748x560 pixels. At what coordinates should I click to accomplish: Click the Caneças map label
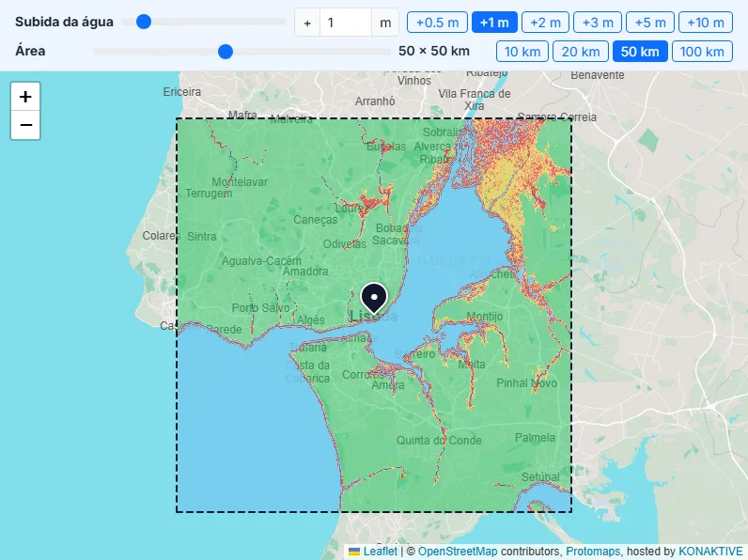pos(316,220)
